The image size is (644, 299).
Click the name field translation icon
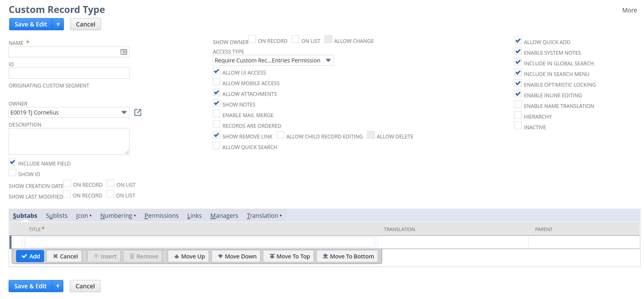(x=124, y=52)
